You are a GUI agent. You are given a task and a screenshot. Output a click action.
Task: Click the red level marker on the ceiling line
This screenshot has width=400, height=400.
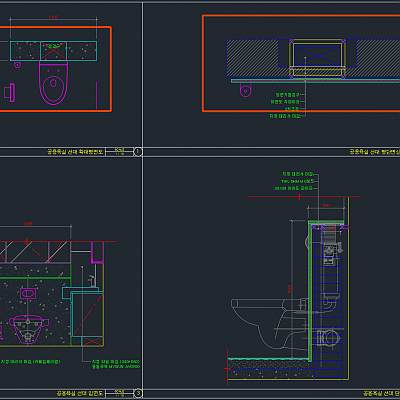coord(299,197)
